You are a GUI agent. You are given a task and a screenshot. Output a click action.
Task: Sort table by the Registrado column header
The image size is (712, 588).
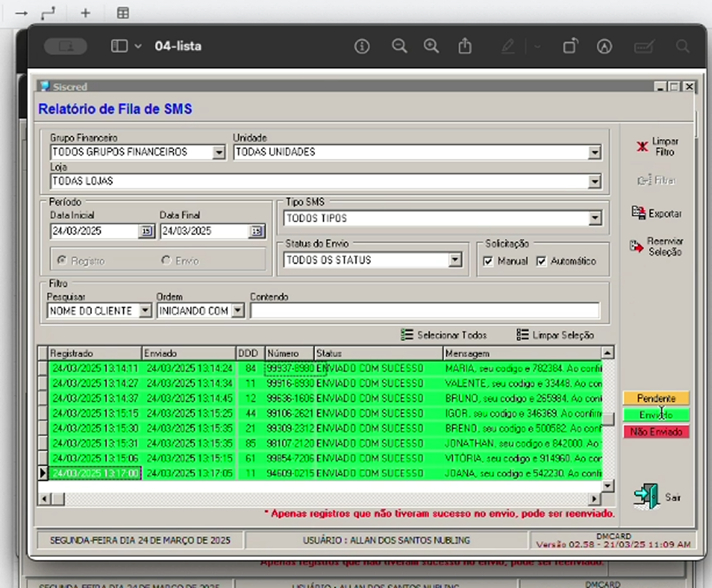93,353
